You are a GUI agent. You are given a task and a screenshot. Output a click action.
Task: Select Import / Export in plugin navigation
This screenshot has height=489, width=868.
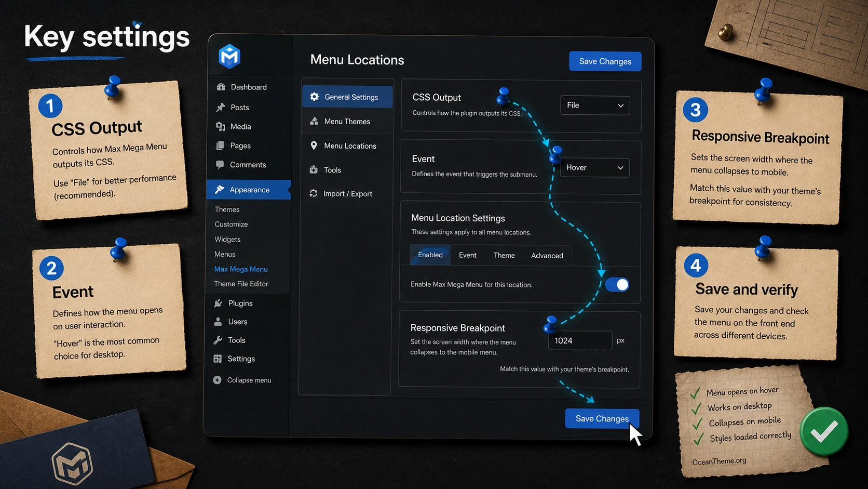coord(347,194)
